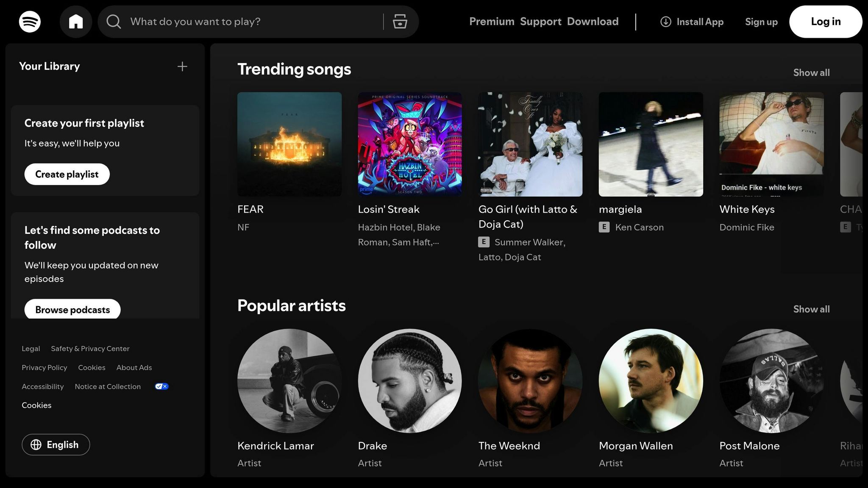Open the Premium link
Viewport: 868px width, 488px height.
coord(492,22)
